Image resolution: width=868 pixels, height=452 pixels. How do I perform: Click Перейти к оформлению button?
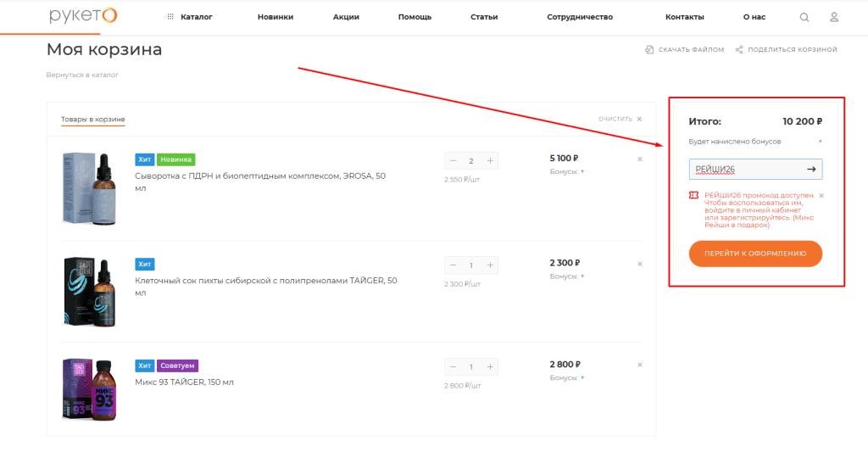click(755, 254)
